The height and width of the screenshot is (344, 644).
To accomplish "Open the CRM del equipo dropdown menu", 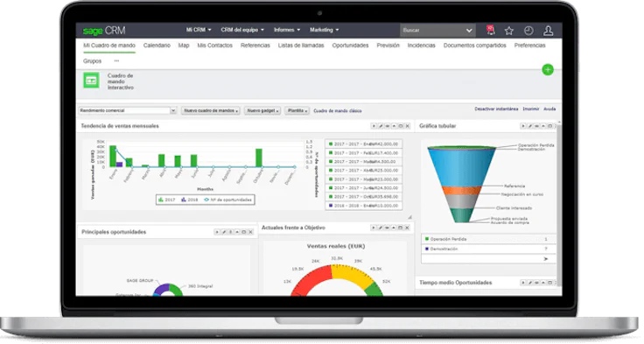I will click(242, 30).
